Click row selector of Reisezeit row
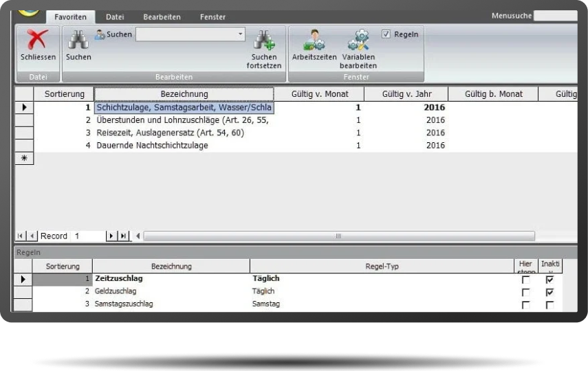588x371 pixels. [x=24, y=133]
